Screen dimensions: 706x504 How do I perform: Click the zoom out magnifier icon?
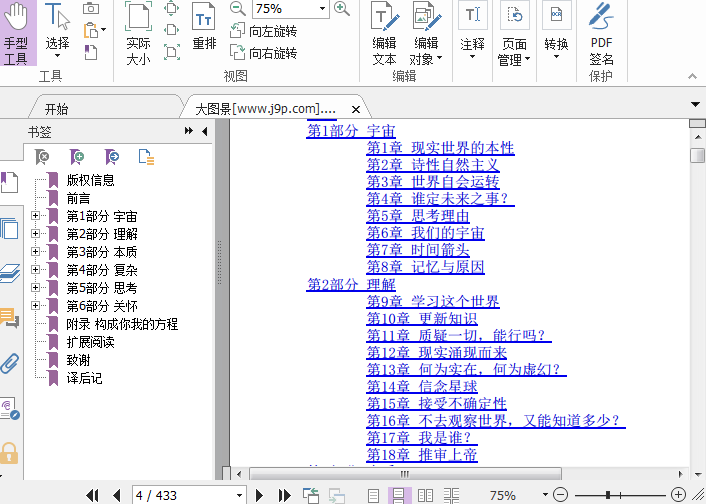[x=237, y=8]
